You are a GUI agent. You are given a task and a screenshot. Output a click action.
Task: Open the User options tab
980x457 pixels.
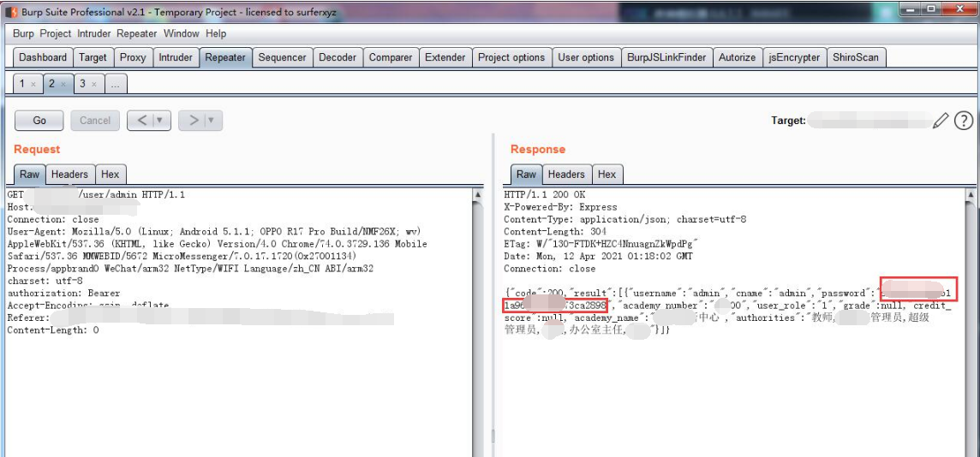pyautogui.click(x=586, y=57)
